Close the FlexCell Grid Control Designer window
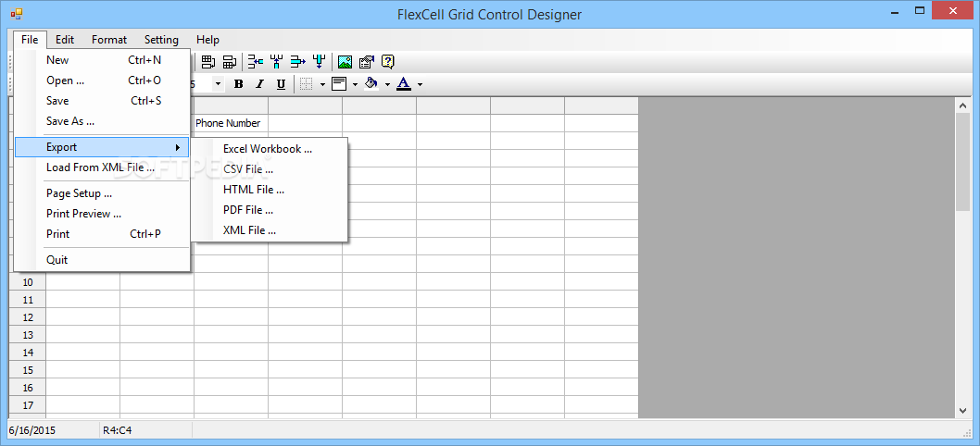Screen dimensions: 980x446 point(953,10)
